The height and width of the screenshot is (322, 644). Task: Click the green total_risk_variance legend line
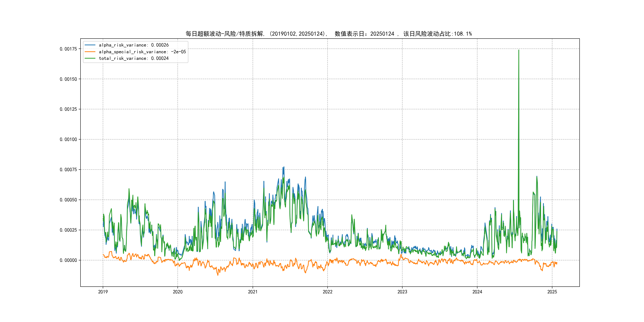point(90,58)
